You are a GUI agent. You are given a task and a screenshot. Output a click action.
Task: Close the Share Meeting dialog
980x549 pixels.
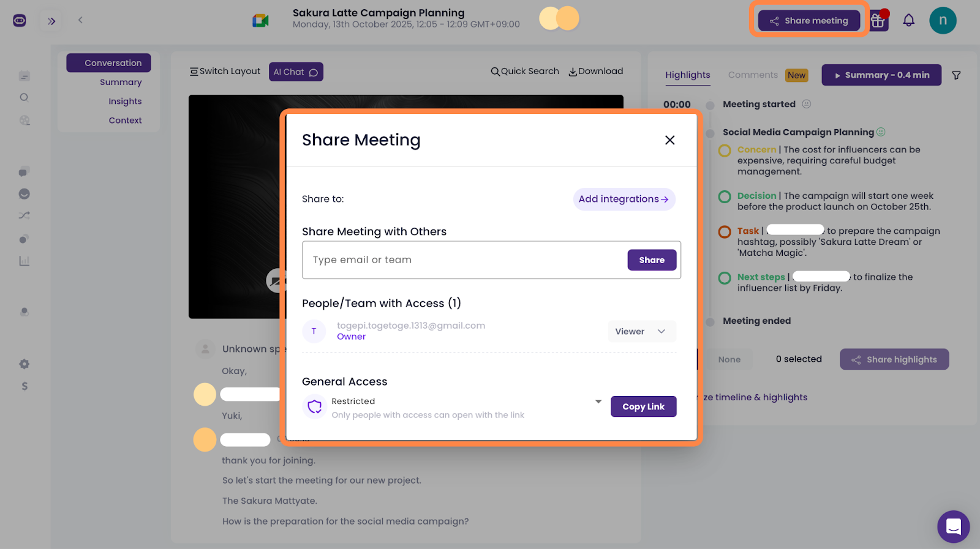669,140
